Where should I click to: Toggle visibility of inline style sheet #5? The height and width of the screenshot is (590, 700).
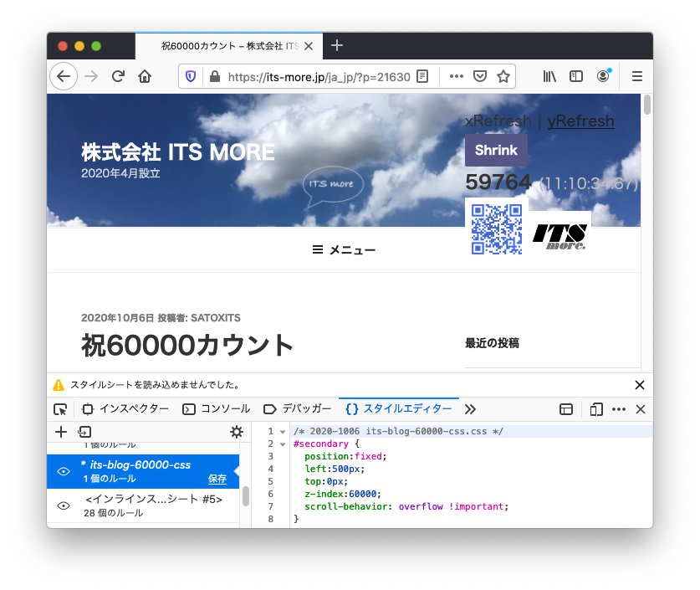(x=64, y=505)
